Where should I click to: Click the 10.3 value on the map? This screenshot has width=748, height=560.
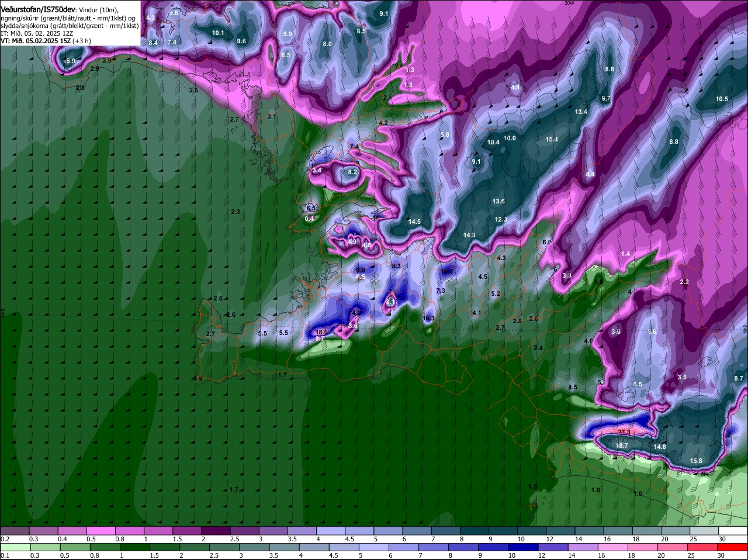click(x=428, y=318)
